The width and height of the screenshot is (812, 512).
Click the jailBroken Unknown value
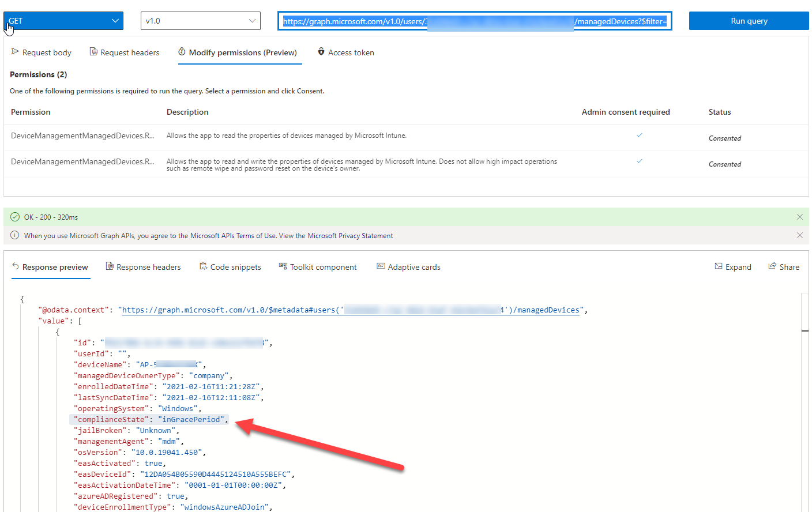point(156,431)
